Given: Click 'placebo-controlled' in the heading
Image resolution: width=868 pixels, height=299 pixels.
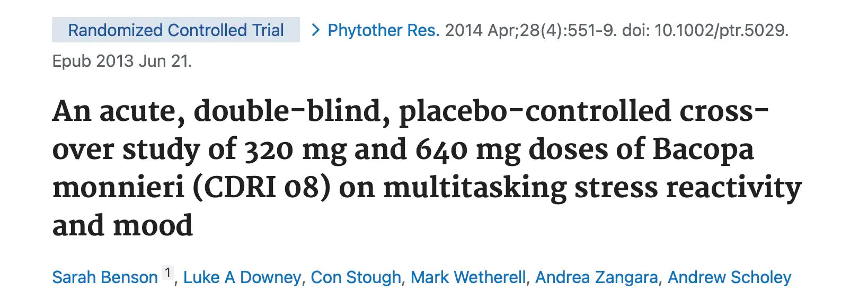Looking at the screenshot, I should click(535, 112).
